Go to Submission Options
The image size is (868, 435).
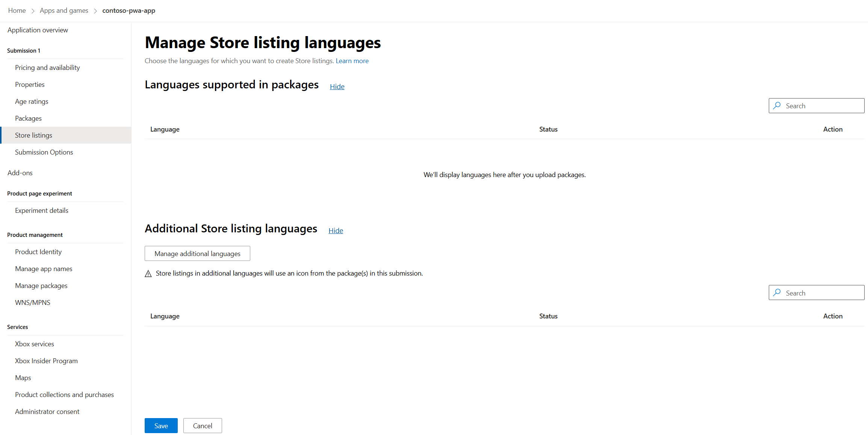point(44,152)
